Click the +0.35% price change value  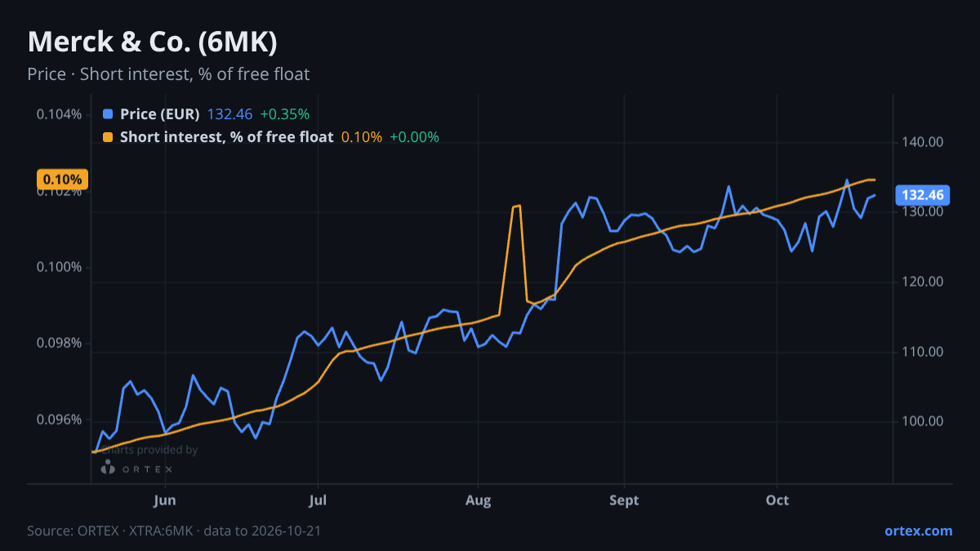click(285, 114)
